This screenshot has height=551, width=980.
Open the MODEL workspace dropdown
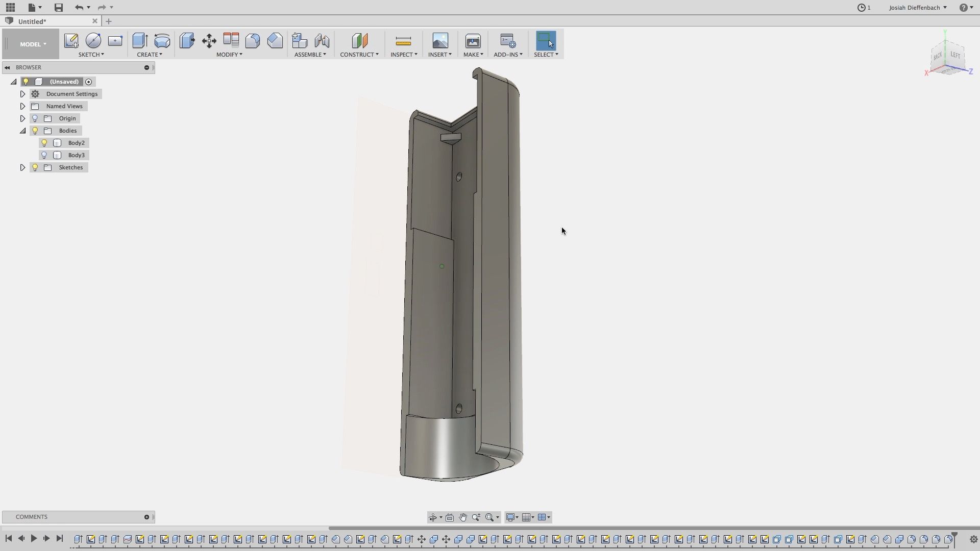[33, 44]
